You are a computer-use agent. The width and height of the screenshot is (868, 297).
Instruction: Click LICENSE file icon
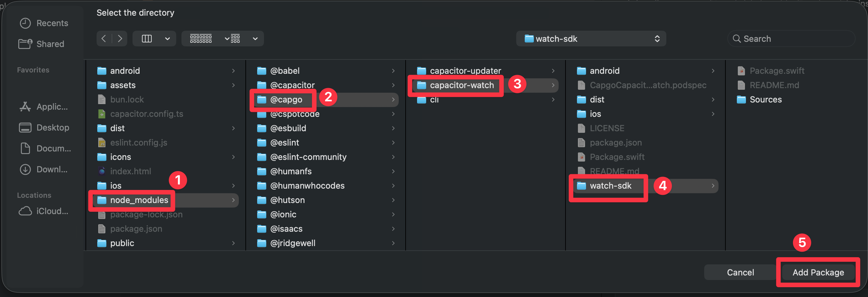(x=581, y=129)
